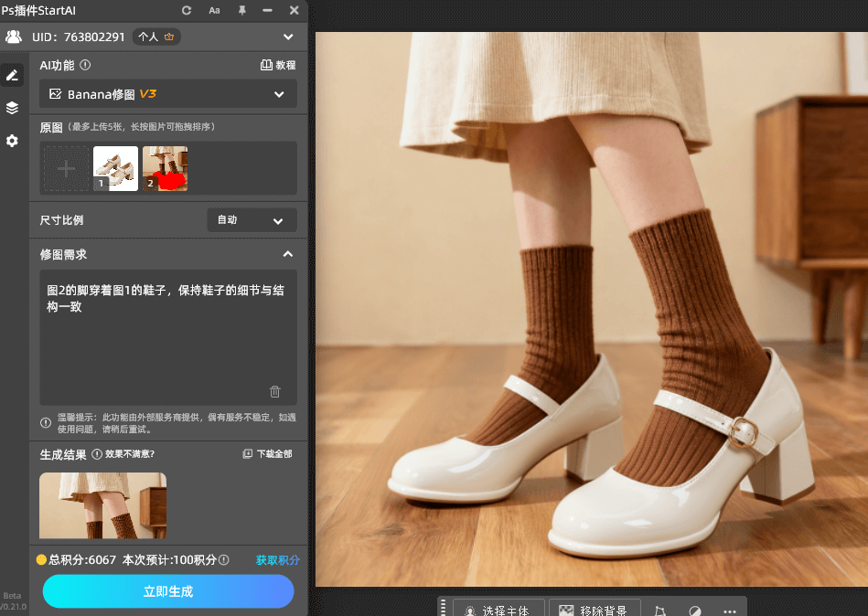Collapse the 修图需求 section

pos(287,253)
